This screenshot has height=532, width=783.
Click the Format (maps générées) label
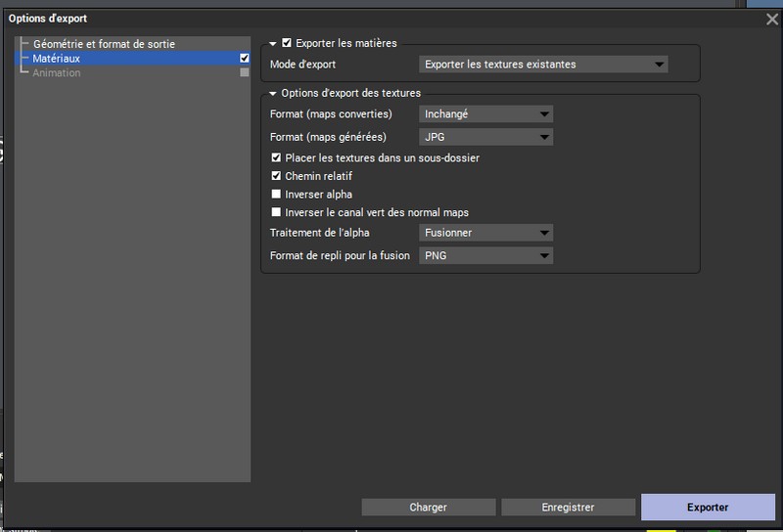328,137
